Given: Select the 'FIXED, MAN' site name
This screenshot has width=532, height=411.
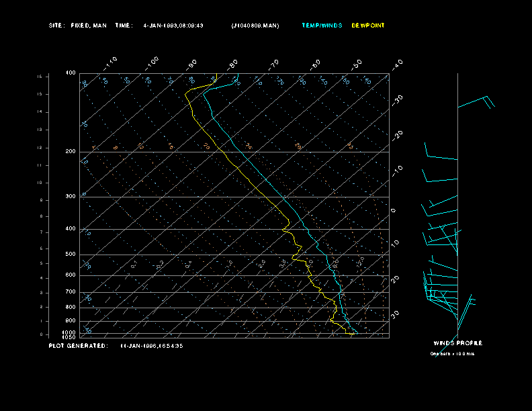Looking at the screenshot, I should tap(89, 26).
